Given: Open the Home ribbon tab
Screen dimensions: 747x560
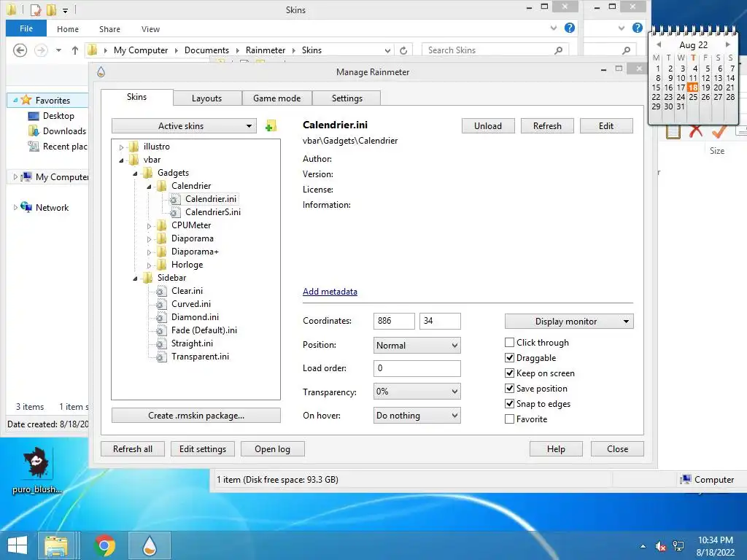Looking at the screenshot, I should click(68, 29).
